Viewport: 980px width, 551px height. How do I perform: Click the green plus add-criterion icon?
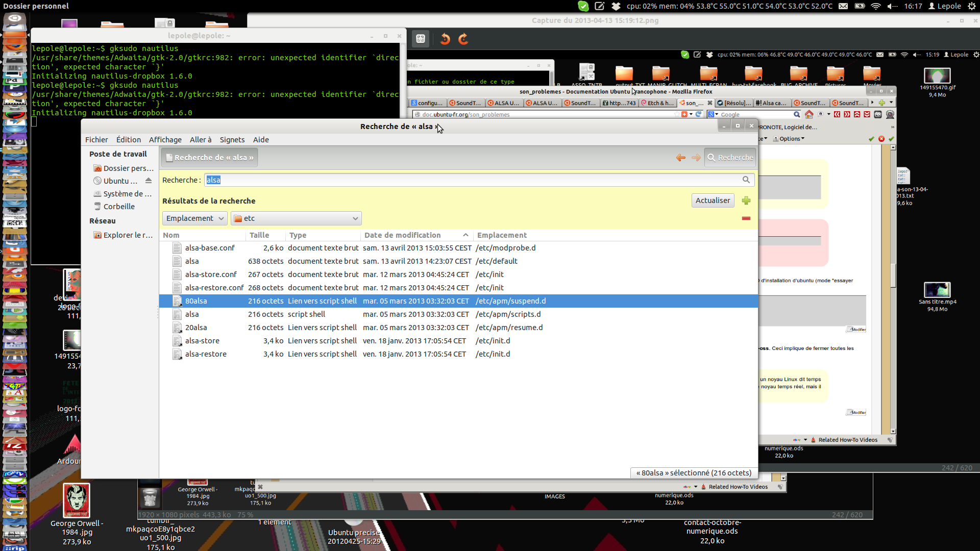[746, 201]
